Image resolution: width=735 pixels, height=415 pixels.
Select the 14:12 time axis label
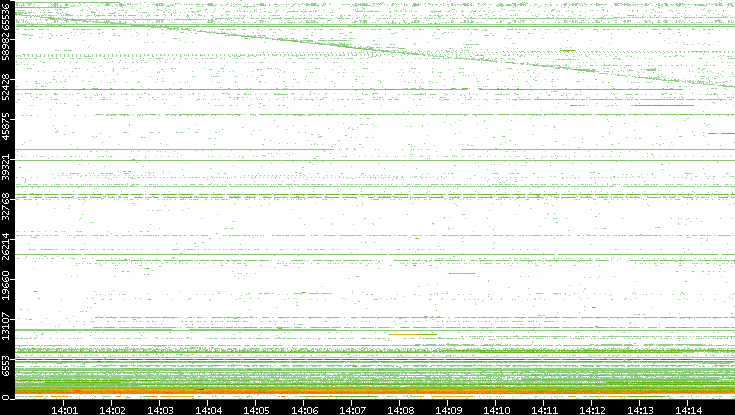[x=592, y=410]
